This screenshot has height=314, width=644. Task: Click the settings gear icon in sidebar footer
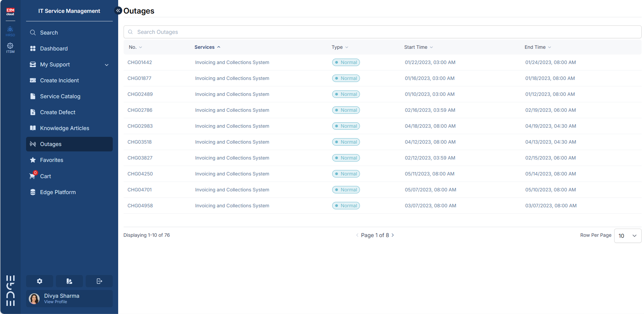[40, 281]
